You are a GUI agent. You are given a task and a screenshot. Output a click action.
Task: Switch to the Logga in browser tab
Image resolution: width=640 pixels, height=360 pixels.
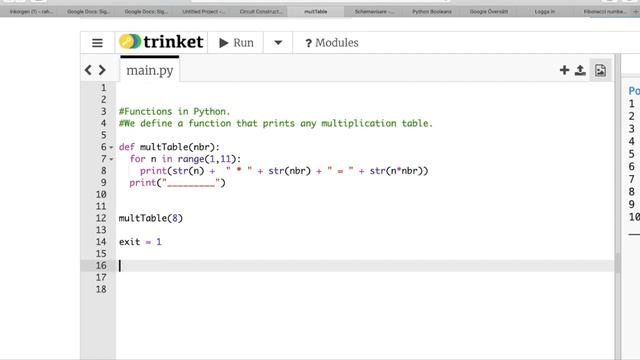pos(544,11)
